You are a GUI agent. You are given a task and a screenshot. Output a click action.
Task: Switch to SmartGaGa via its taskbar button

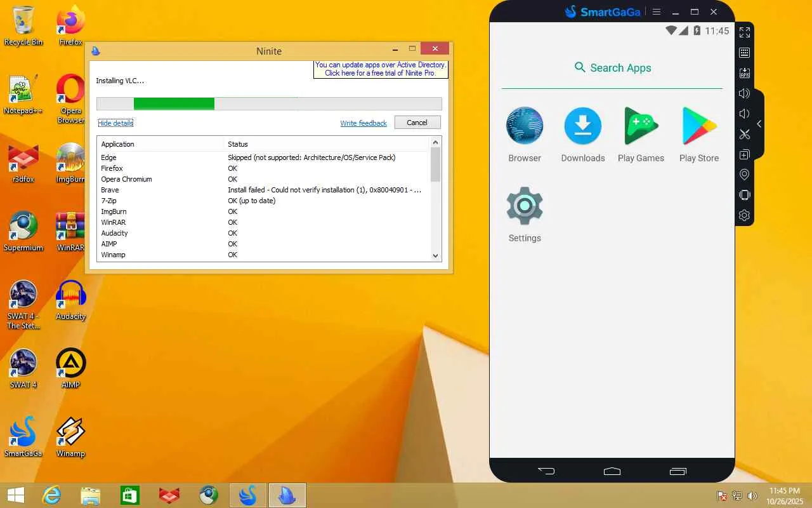[x=248, y=495]
